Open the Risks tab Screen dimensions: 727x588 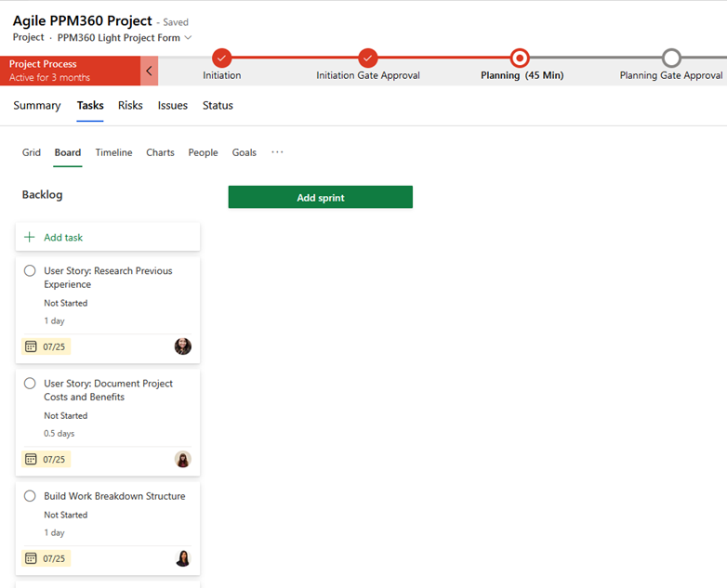click(x=130, y=106)
